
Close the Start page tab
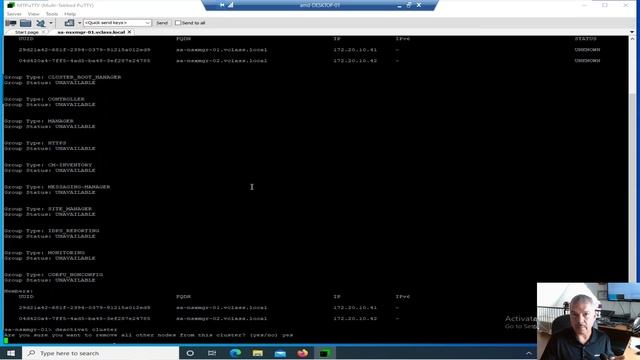tap(44, 32)
